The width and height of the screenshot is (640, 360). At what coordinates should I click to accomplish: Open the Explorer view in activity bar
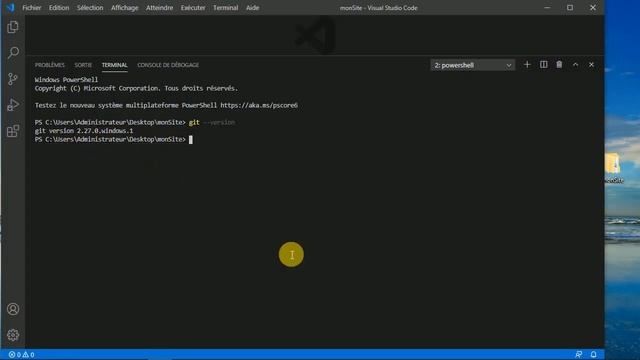click(x=13, y=27)
